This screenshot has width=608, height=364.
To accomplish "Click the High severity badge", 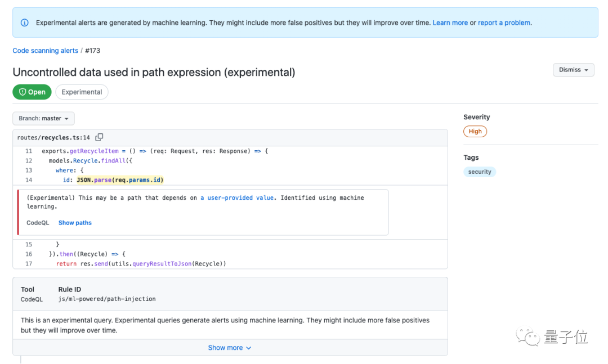I will (475, 132).
